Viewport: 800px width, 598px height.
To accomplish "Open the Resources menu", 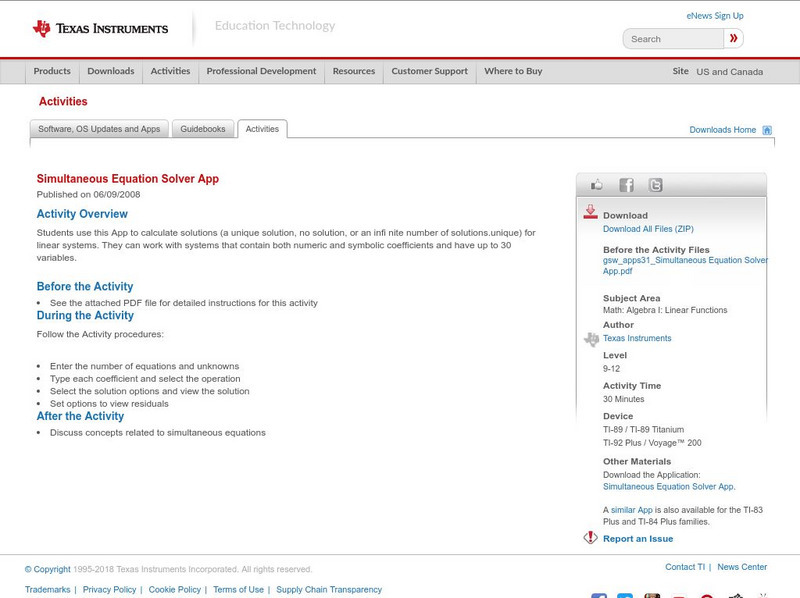I will point(354,71).
